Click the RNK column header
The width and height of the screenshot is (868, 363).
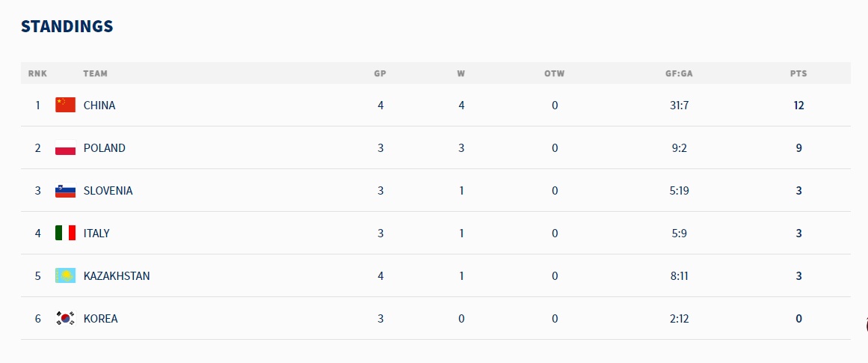point(37,74)
